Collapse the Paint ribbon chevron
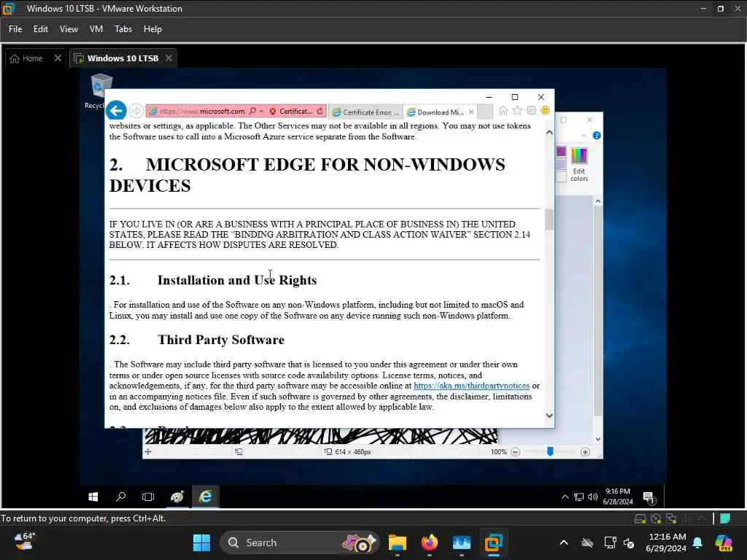 pyautogui.click(x=584, y=136)
